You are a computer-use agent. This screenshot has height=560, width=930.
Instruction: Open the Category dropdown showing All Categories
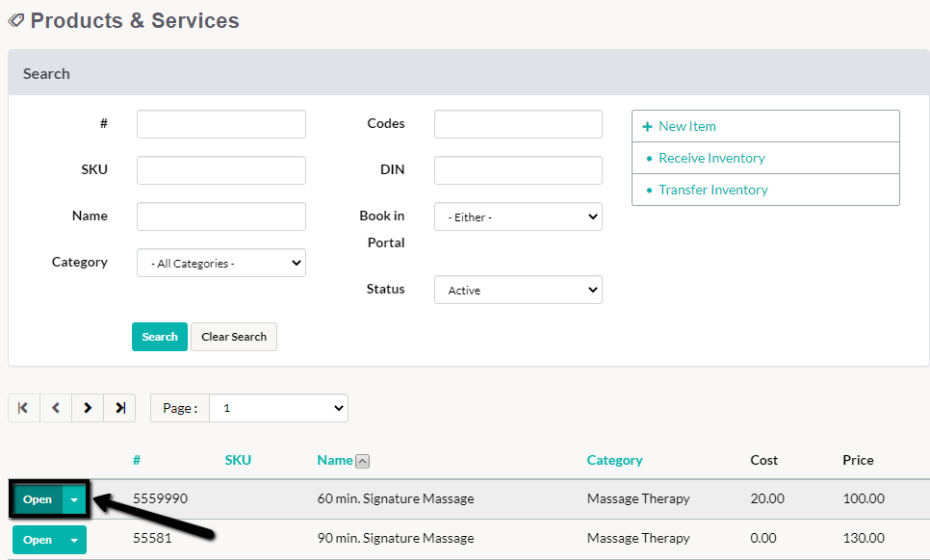point(220,262)
